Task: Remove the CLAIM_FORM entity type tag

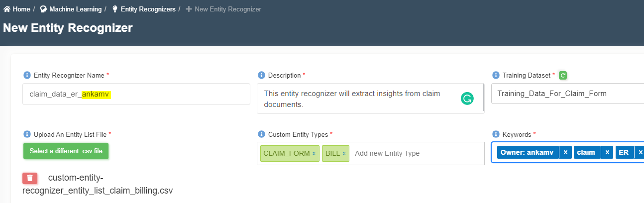Action: coord(314,153)
